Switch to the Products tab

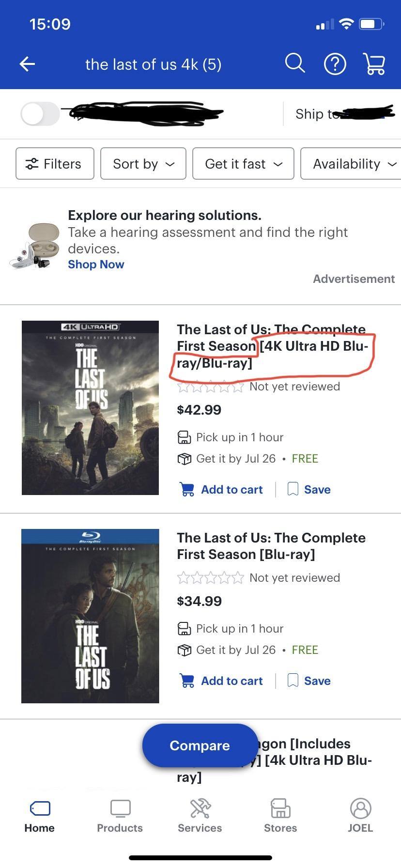(120, 816)
